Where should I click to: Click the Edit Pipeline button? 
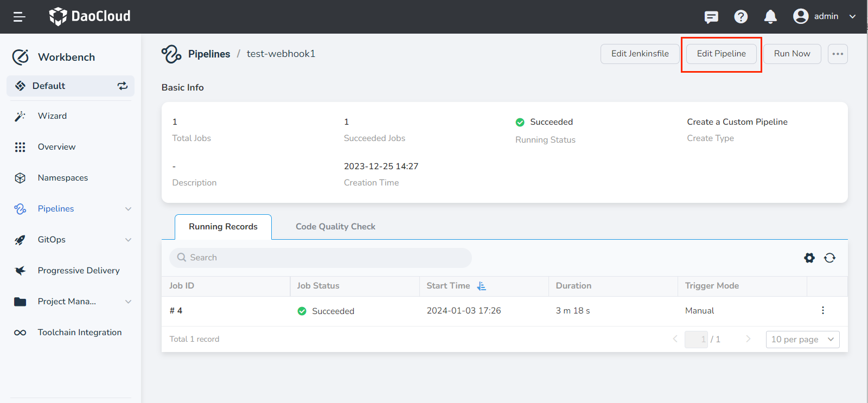721,54
